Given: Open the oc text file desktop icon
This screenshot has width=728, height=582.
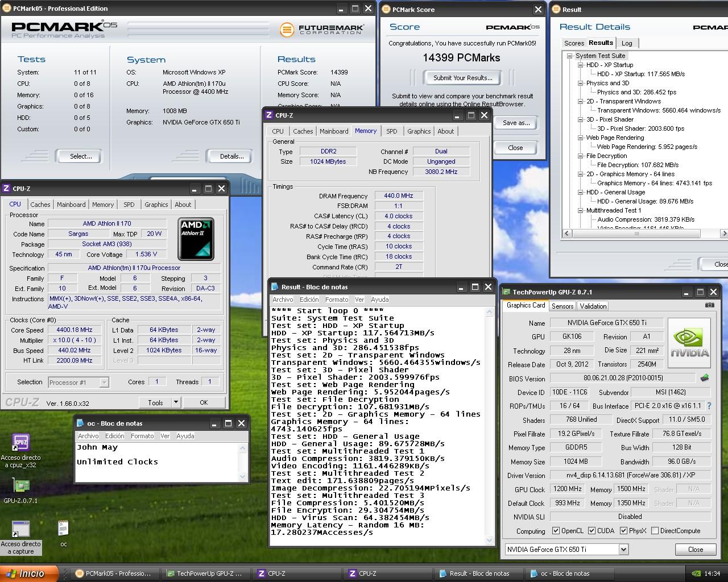Looking at the screenshot, I should pyautogui.click(x=63, y=529).
